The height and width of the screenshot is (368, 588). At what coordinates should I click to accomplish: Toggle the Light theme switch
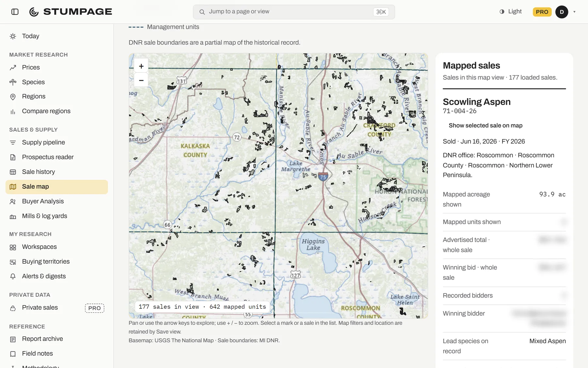pos(510,11)
